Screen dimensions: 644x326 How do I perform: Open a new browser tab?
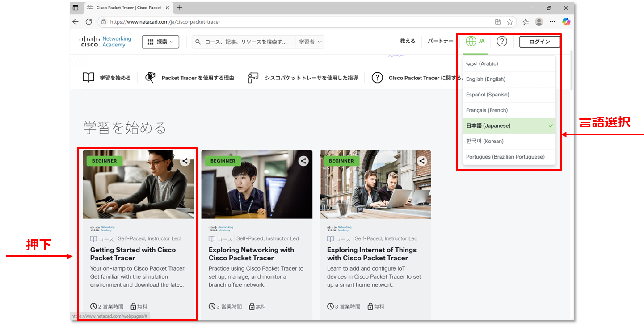tap(180, 8)
